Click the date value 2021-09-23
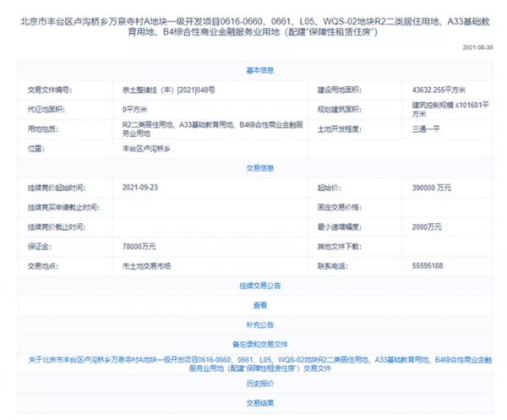Viewport: 507px width, 420px height. tap(140, 188)
